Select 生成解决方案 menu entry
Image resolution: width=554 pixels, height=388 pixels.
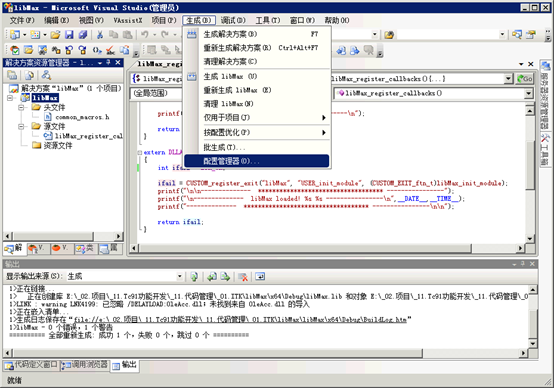click(x=257, y=34)
